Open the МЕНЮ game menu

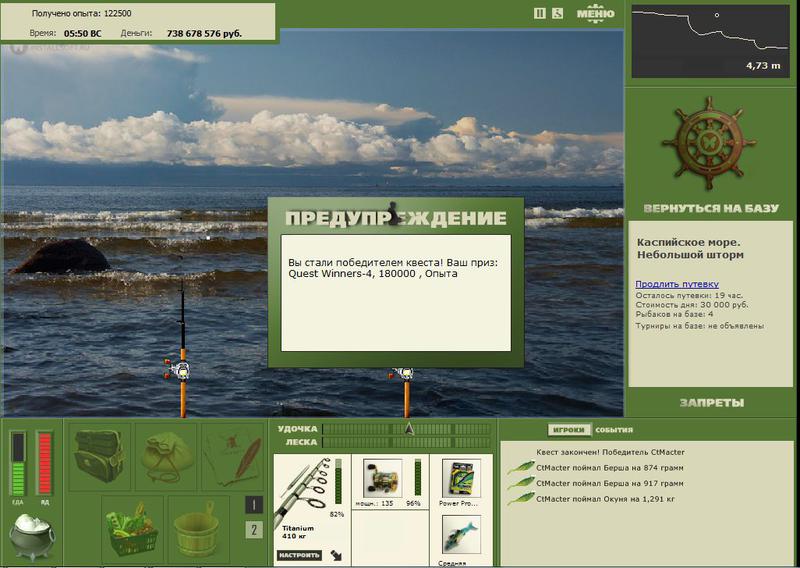pyautogui.click(x=595, y=14)
